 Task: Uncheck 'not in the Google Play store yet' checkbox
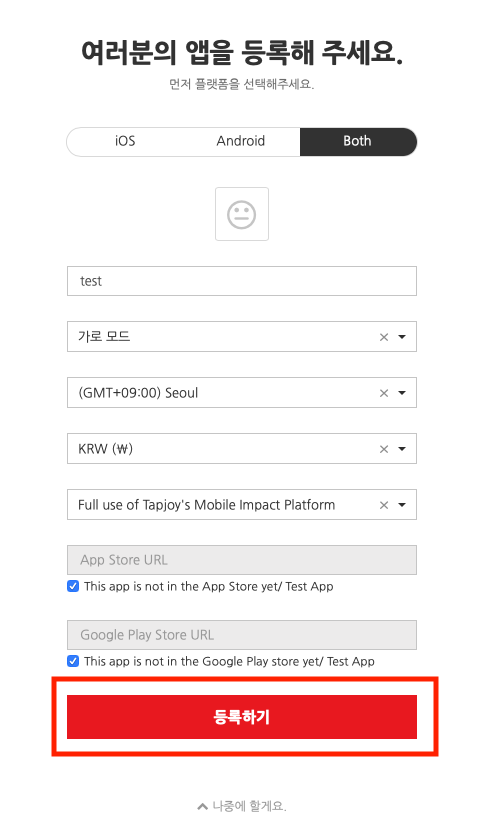tap(73, 661)
